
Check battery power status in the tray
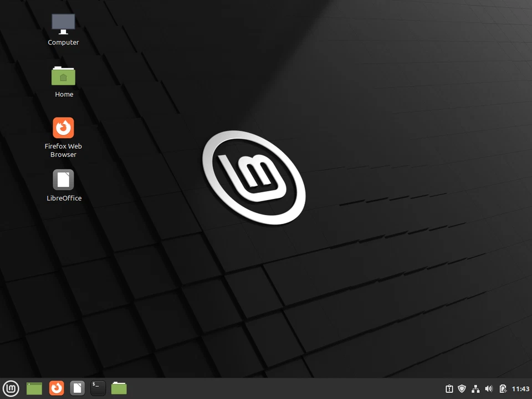pyautogui.click(x=503, y=388)
